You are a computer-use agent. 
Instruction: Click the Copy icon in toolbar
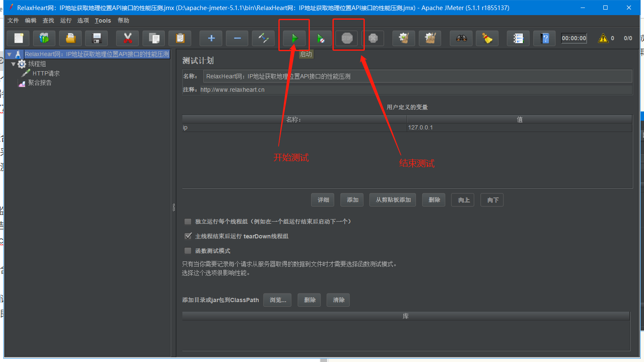[x=154, y=38]
